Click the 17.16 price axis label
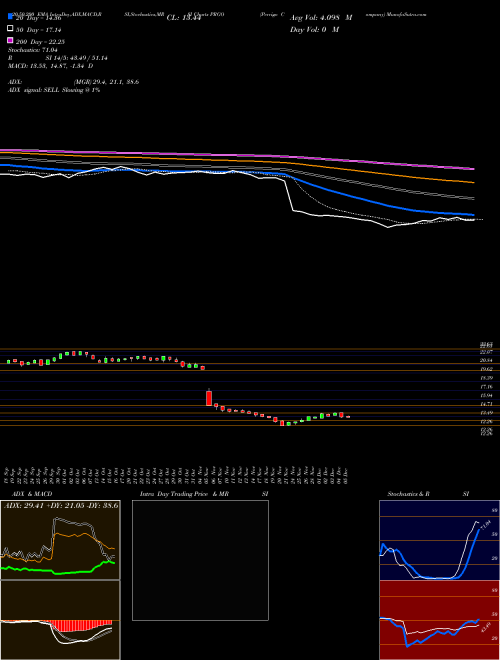This screenshot has width=500, height=660. coord(486,386)
